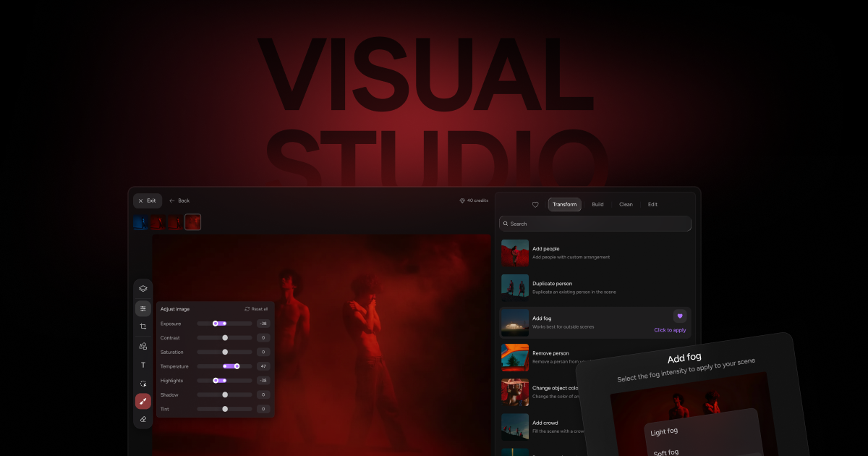Click the Remove person thumbnail

(x=515, y=358)
